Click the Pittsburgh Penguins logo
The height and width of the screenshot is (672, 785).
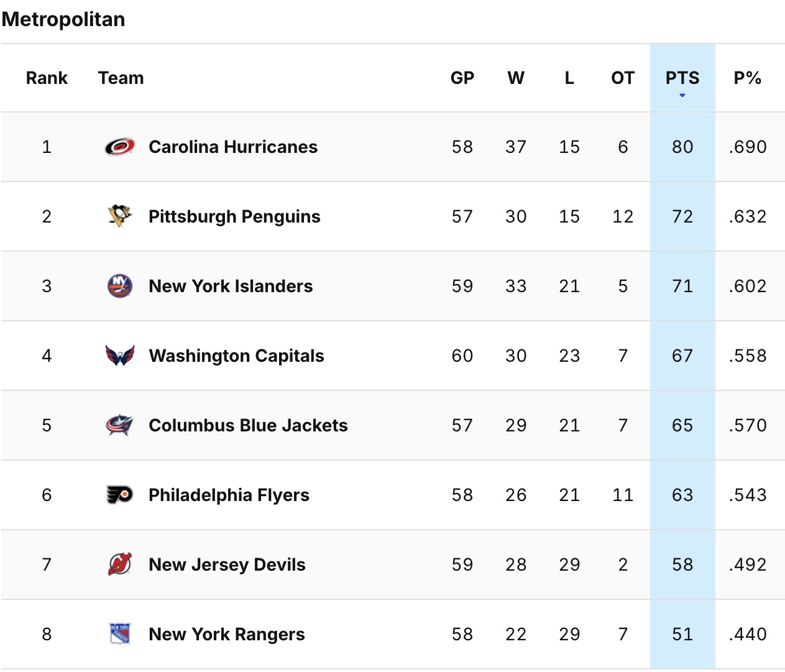click(x=120, y=216)
